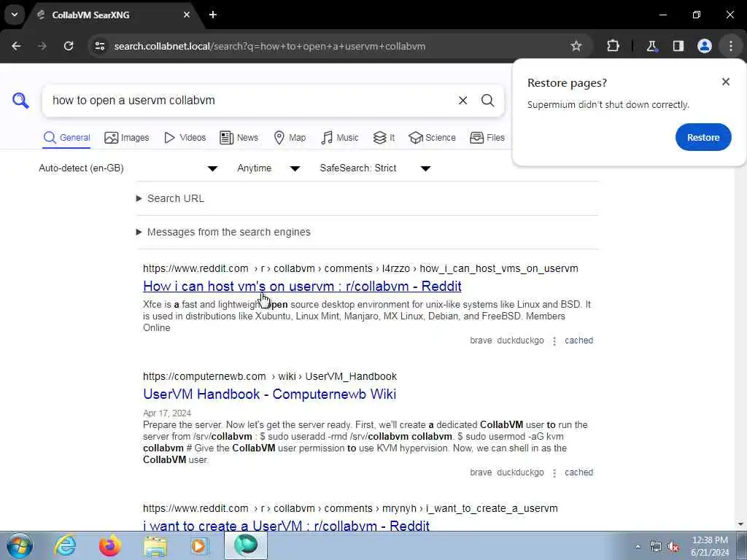Open Windows Media Player from taskbar
The width and height of the screenshot is (747, 560).
200,545
